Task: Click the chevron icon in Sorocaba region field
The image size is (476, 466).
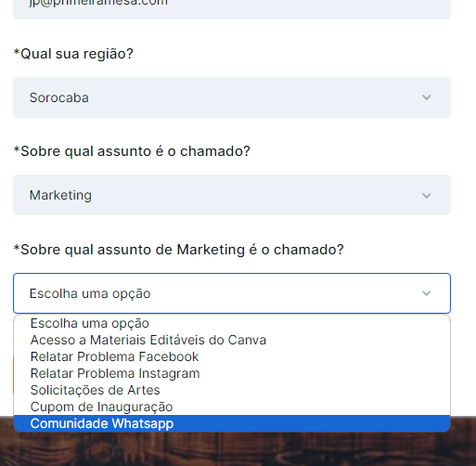Action: click(427, 97)
